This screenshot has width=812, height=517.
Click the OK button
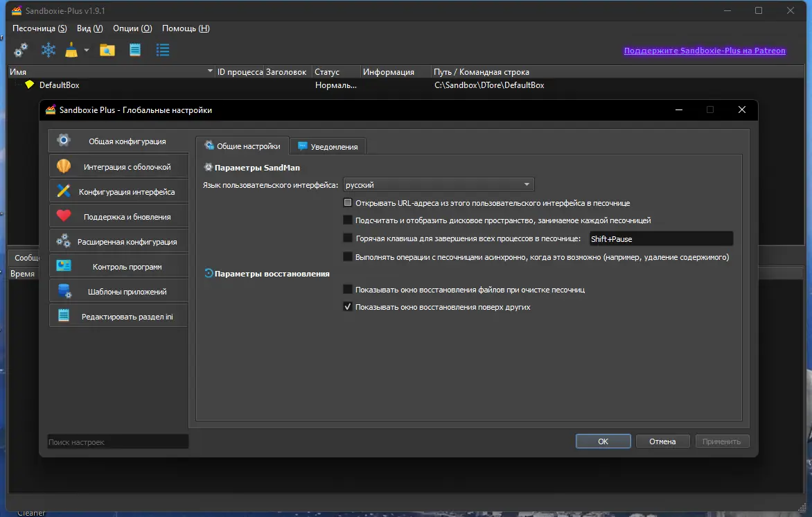coord(603,441)
